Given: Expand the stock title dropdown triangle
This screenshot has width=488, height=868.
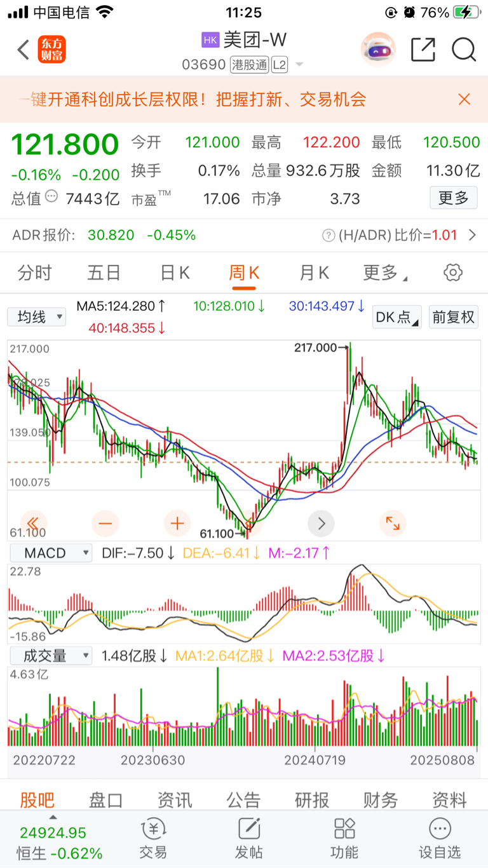Looking at the screenshot, I should tap(299, 65).
